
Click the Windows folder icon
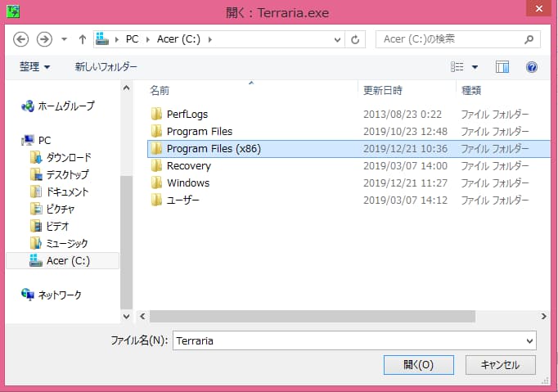[156, 182]
